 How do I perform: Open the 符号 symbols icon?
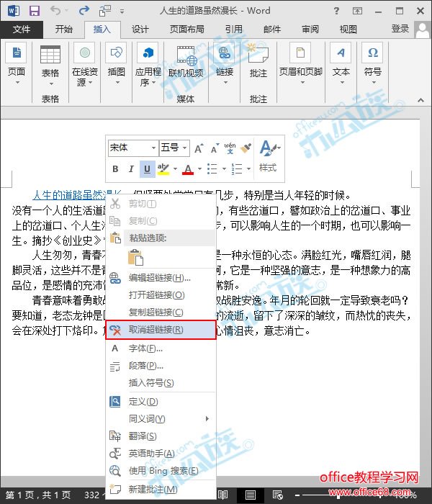click(372, 64)
